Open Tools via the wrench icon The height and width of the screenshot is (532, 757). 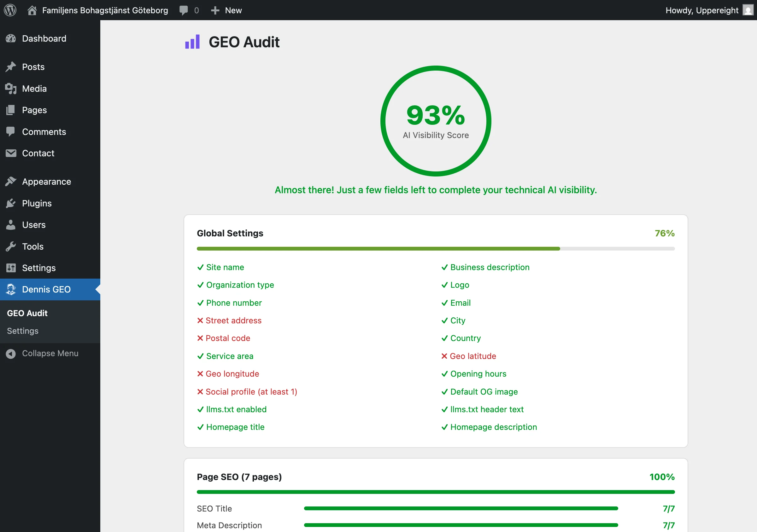(x=11, y=246)
